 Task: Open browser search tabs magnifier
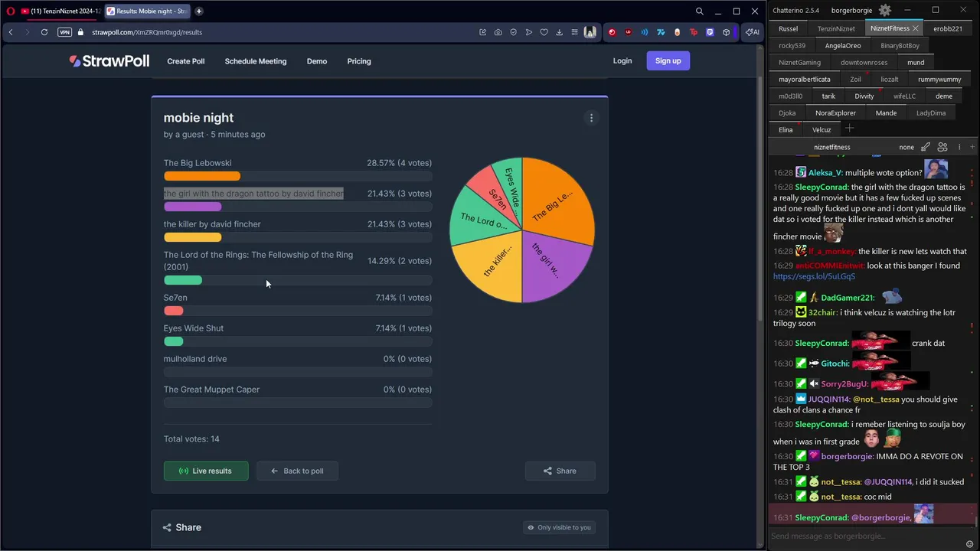click(699, 11)
